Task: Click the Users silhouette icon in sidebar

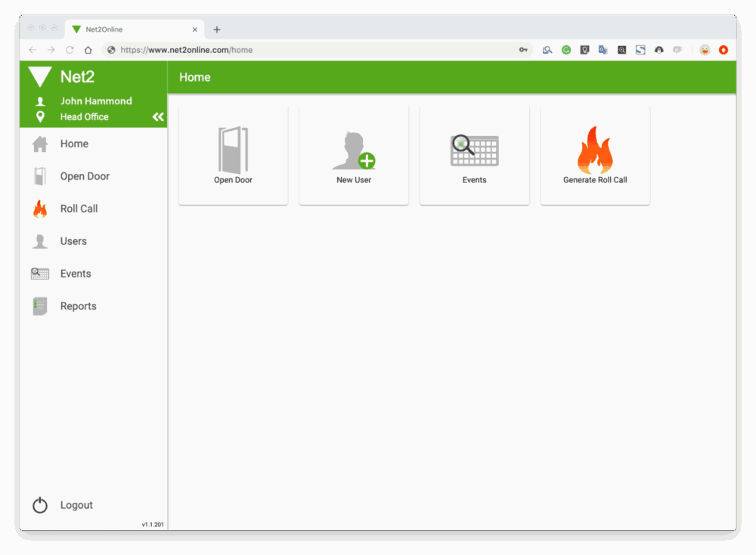Action: click(x=40, y=241)
